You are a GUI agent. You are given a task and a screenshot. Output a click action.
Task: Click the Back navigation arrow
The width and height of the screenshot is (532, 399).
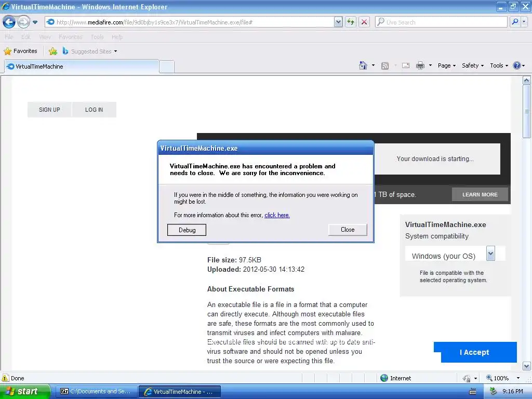point(9,22)
